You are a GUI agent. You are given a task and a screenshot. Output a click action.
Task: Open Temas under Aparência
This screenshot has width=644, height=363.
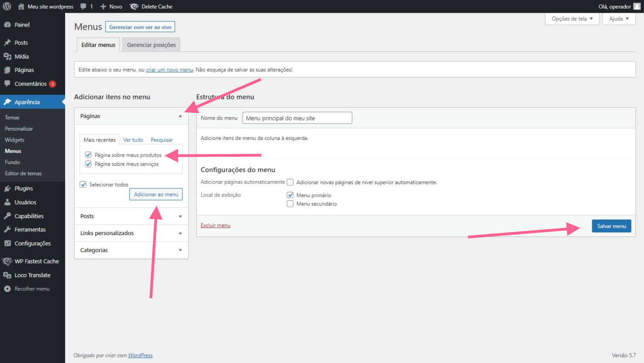(x=12, y=117)
